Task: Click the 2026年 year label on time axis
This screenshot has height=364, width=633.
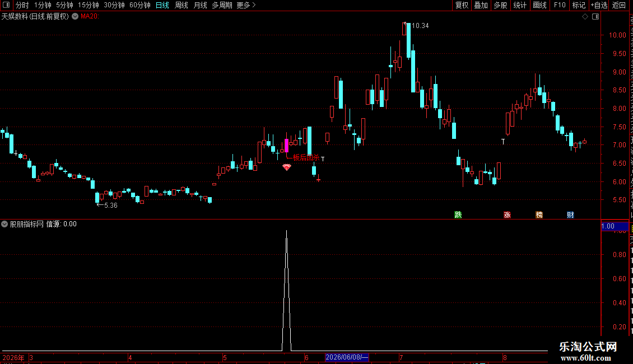Action: click(x=13, y=357)
